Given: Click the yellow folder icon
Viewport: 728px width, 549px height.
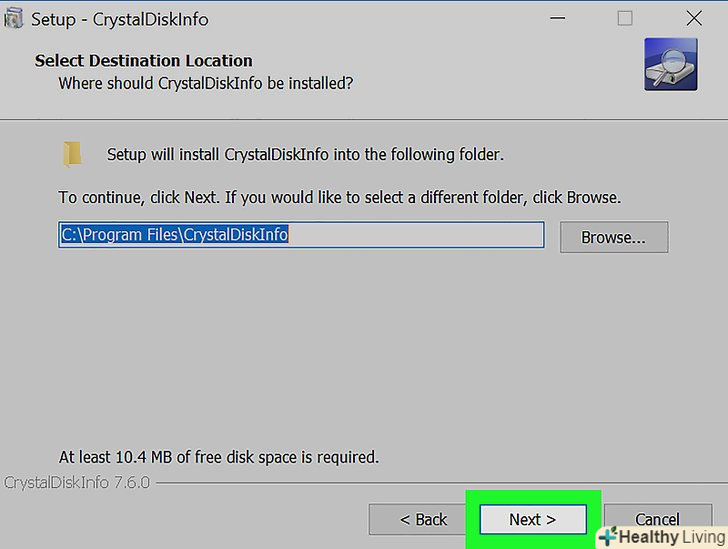Looking at the screenshot, I should click(x=72, y=154).
